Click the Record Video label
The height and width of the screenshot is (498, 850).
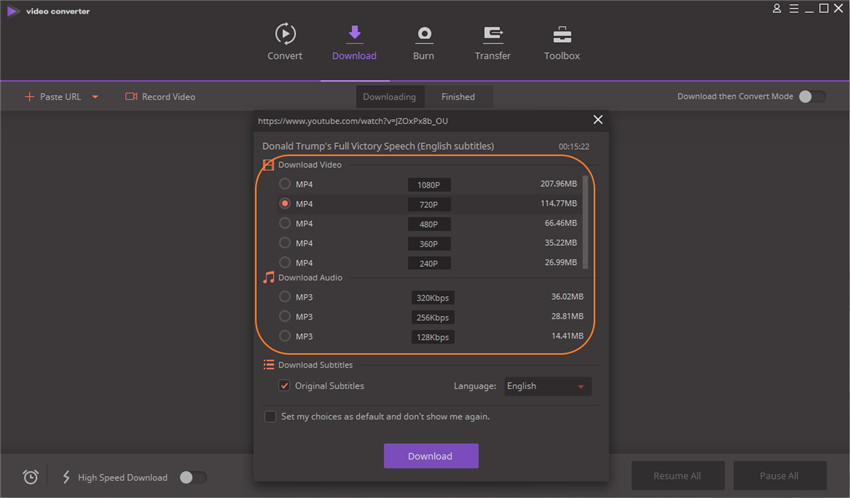coord(169,96)
